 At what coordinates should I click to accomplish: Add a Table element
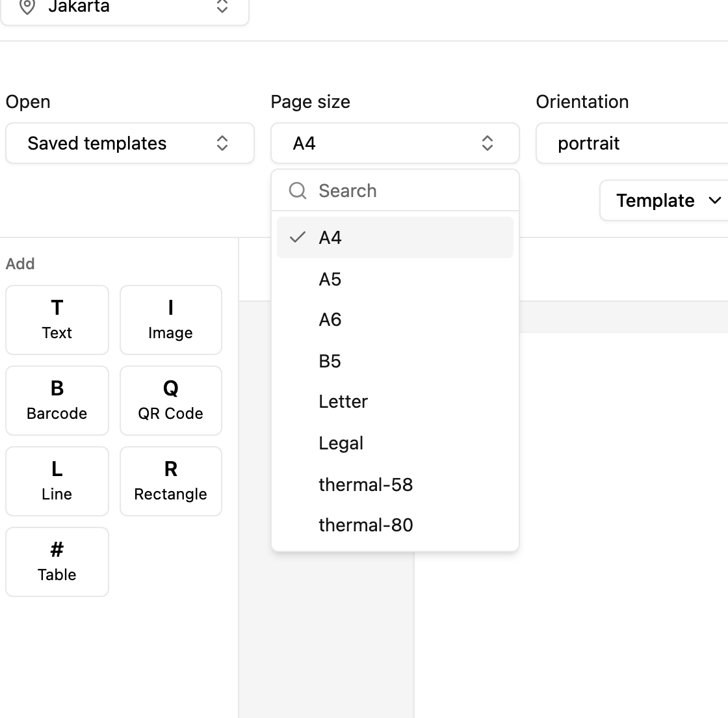pos(57,562)
